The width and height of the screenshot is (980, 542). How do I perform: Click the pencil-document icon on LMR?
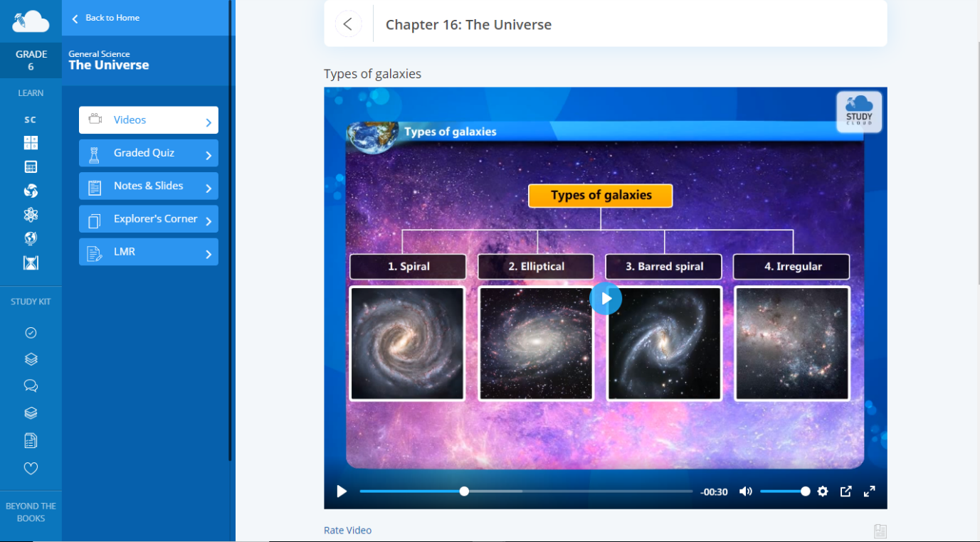coord(94,253)
